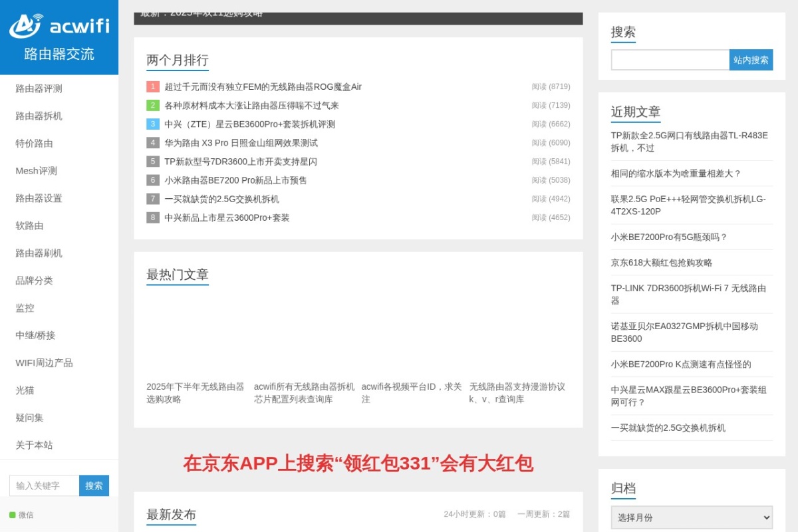Open 中兴星云MAX跟星云BE3600Pro+套装组网可行？ post

click(689, 396)
